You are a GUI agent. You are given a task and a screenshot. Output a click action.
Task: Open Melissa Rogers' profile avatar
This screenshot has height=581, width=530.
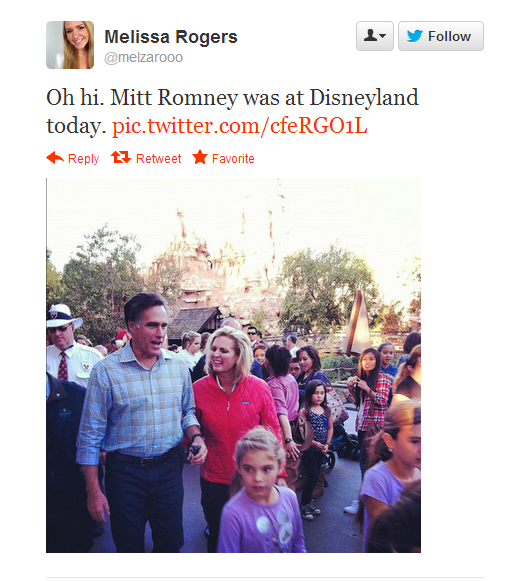tap(70, 45)
